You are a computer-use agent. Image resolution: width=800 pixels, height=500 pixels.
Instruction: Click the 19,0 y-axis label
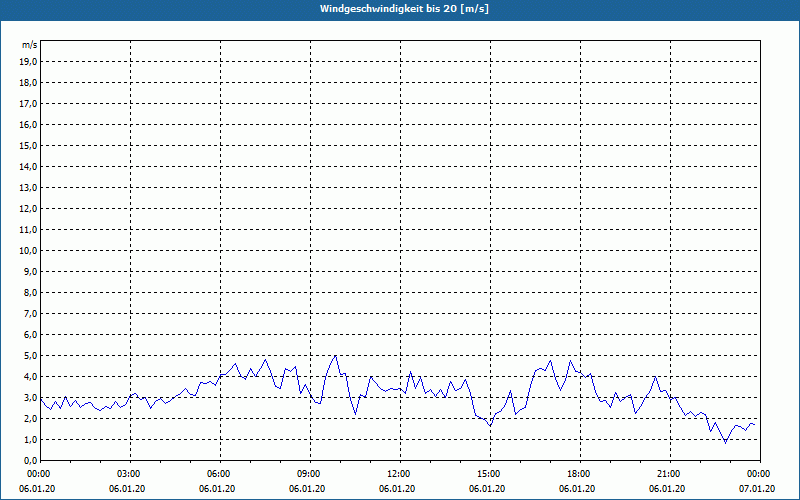30,62
